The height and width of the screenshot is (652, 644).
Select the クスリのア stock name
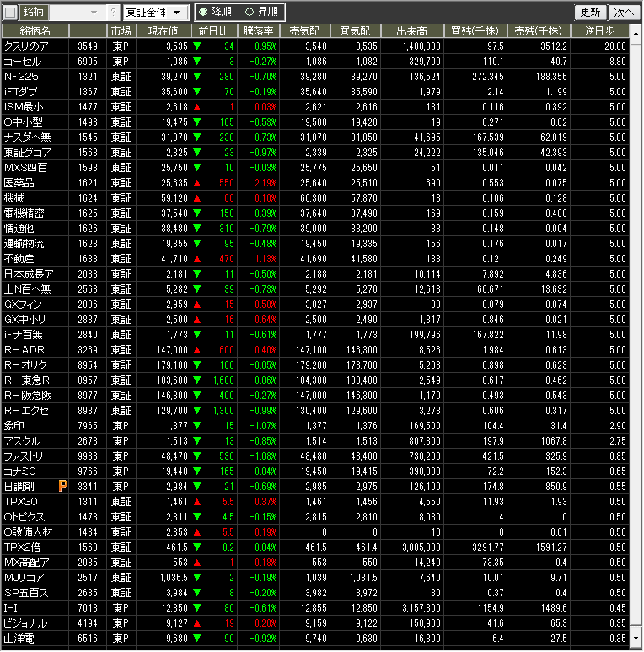[x=26, y=46]
